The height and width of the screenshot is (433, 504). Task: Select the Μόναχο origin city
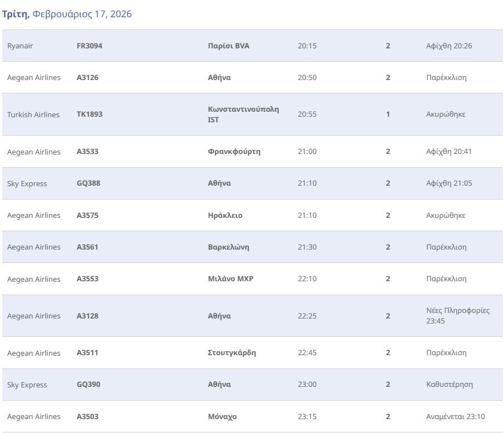(x=223, y=416)
